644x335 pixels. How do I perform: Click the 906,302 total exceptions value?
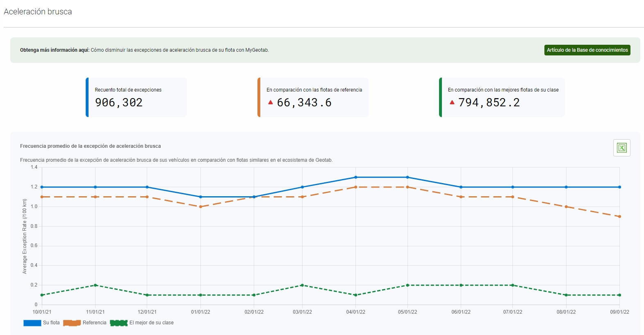tap(119, 103)
